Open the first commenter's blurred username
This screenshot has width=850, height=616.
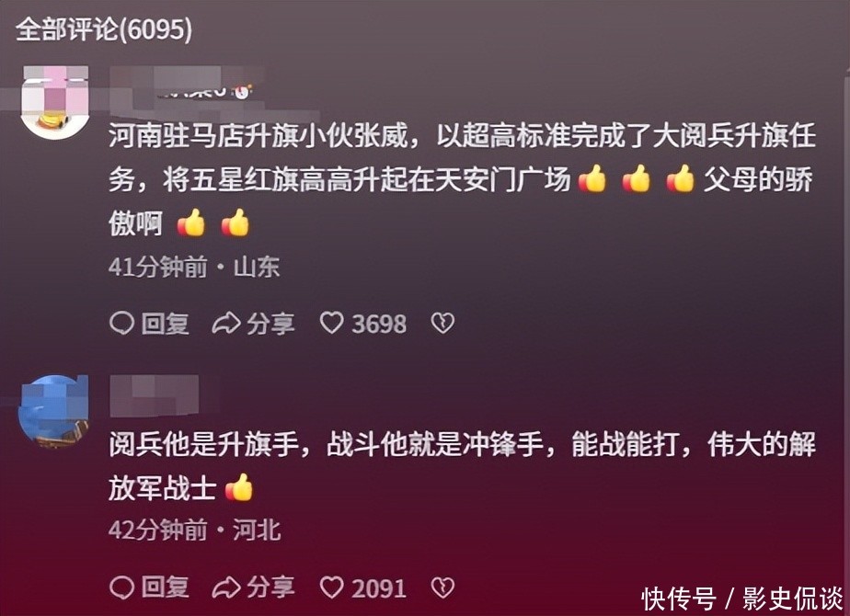click(x=181, y=86)
